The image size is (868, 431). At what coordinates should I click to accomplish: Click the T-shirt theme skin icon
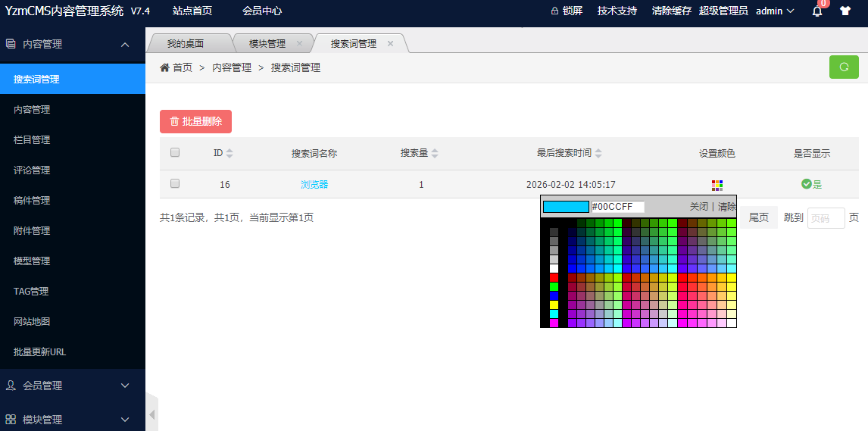click(845, 11)
